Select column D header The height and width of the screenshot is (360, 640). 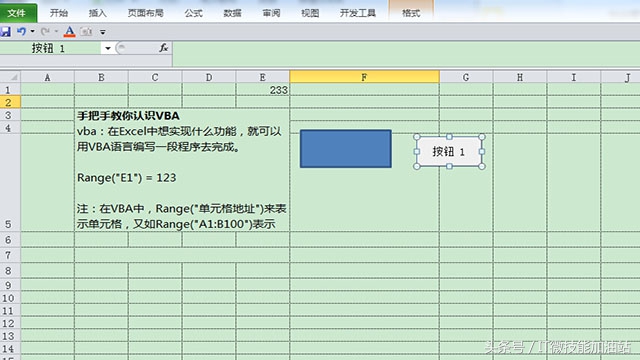(x=209, y=77)
